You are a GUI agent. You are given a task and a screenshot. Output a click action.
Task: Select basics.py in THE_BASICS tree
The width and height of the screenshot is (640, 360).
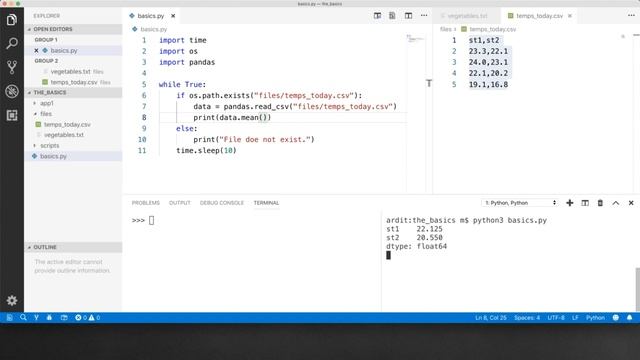pos(73,156)
